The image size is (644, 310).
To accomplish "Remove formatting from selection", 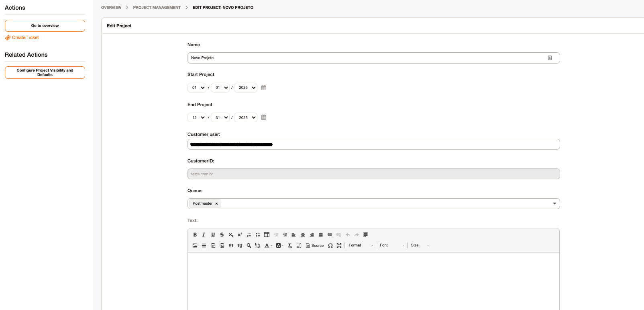I will point(290,245).
